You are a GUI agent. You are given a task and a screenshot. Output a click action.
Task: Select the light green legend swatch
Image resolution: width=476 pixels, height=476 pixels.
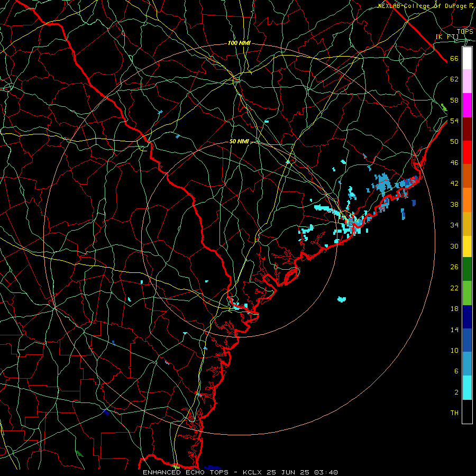coord(467,293)
